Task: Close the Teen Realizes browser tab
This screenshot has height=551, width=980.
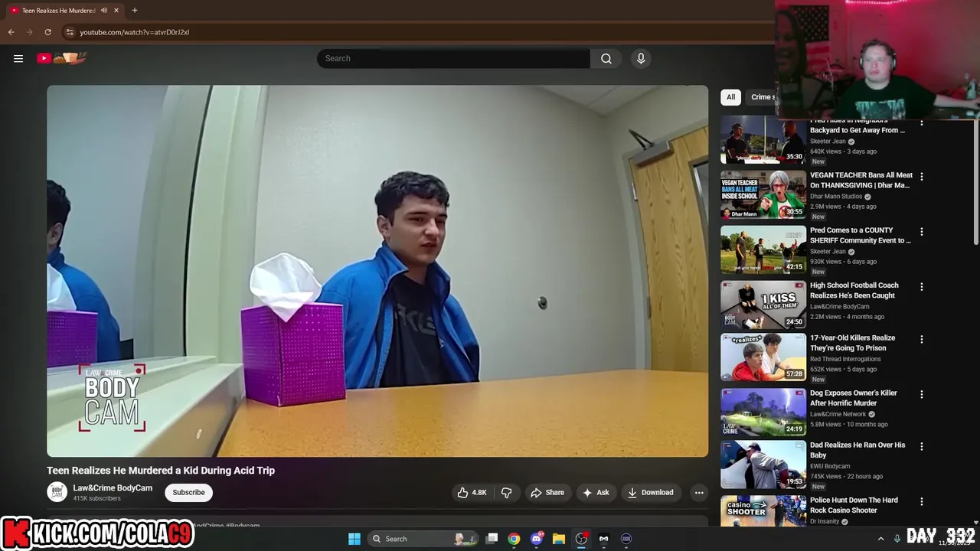Action: coord(116,11)
